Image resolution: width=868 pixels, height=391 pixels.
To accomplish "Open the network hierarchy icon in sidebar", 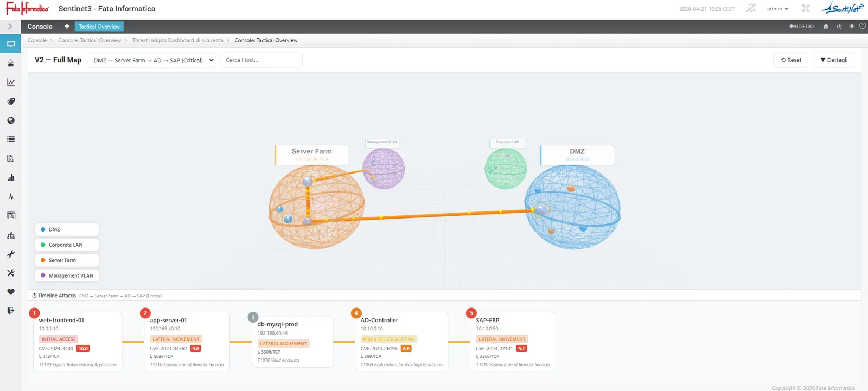I will click(x=10, y=235).
